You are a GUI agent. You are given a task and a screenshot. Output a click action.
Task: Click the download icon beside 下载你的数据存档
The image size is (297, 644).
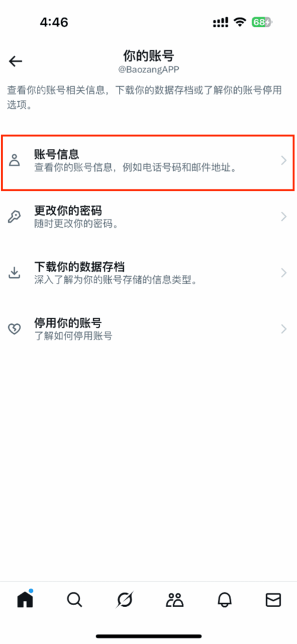tap(15, 272)
